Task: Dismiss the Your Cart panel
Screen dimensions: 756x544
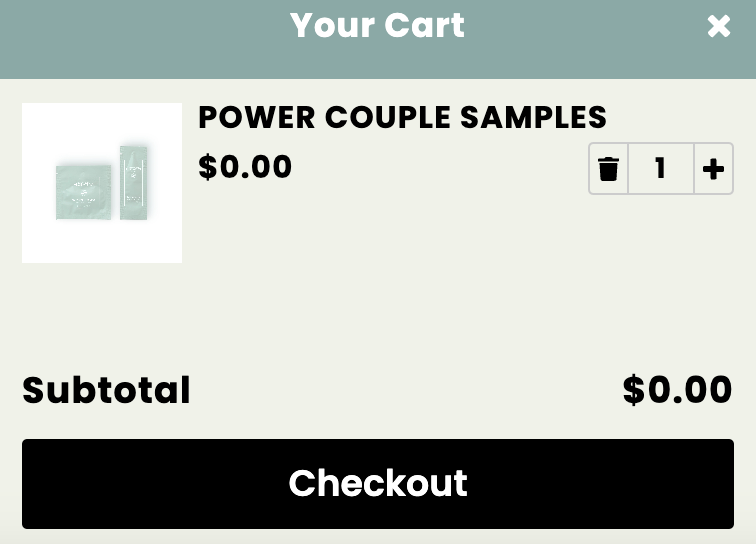Action: pos(719,26)
